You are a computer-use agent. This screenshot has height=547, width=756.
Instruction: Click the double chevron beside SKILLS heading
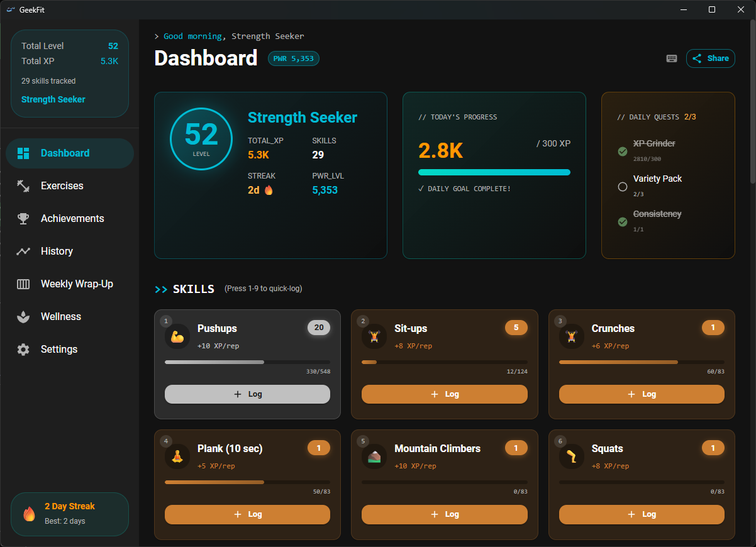(x=160, y=289)
